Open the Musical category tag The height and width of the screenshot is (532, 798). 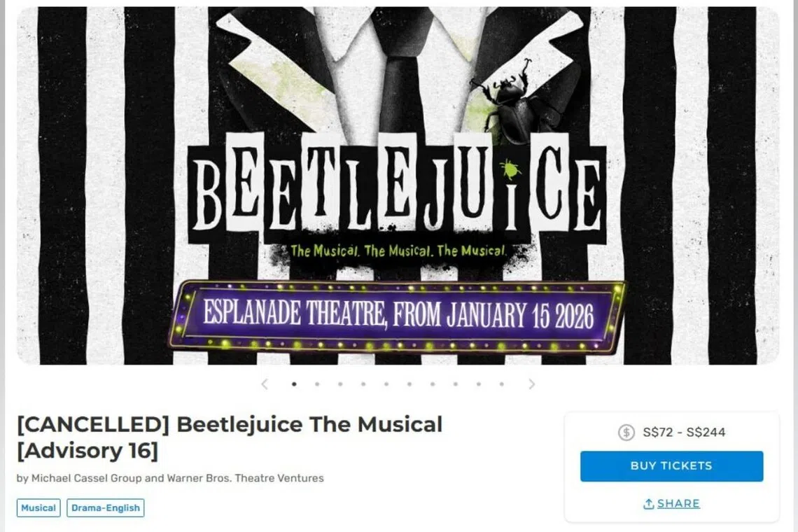pyautogui.click(x=38, y=508)
